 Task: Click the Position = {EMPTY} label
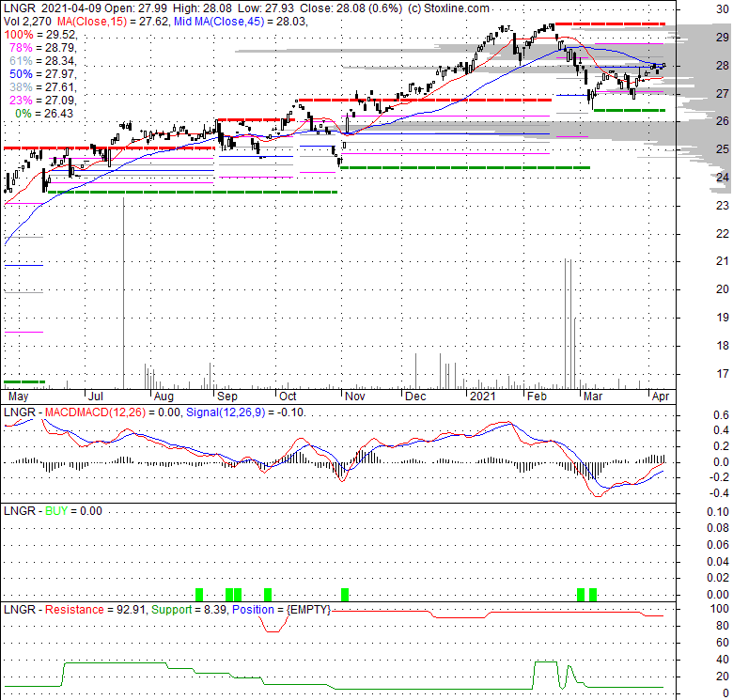(281, 610)
